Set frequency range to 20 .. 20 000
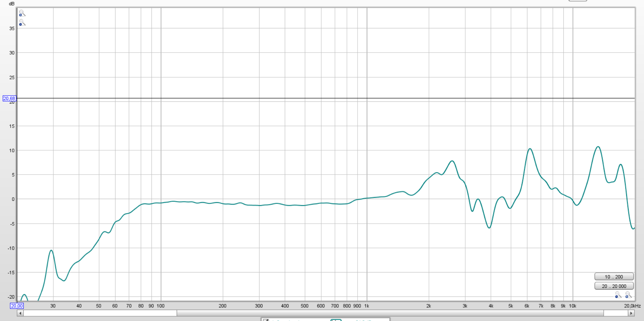This screenshot has height=321, width=644. pos(614,286)
